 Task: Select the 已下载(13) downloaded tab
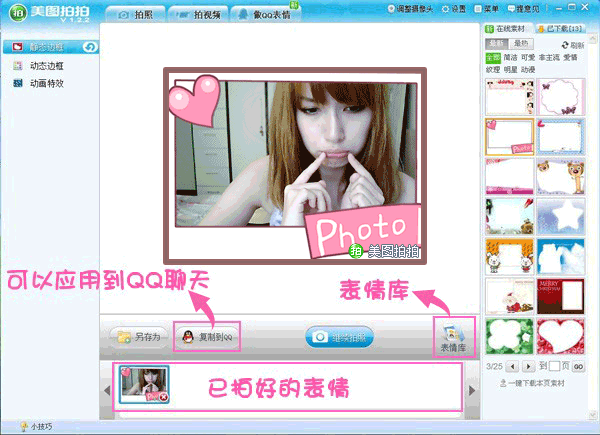[560, 29]
